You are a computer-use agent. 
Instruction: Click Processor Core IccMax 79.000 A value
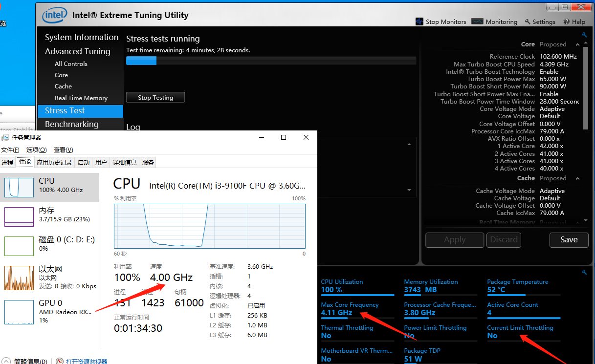point(552,131)
